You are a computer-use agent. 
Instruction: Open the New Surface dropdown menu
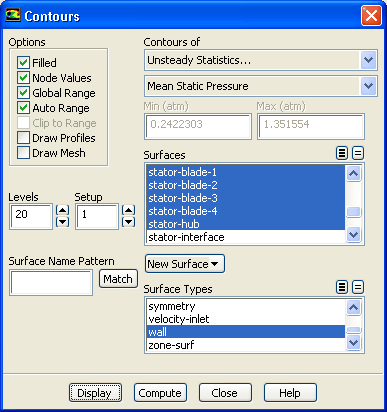[185, 264]
